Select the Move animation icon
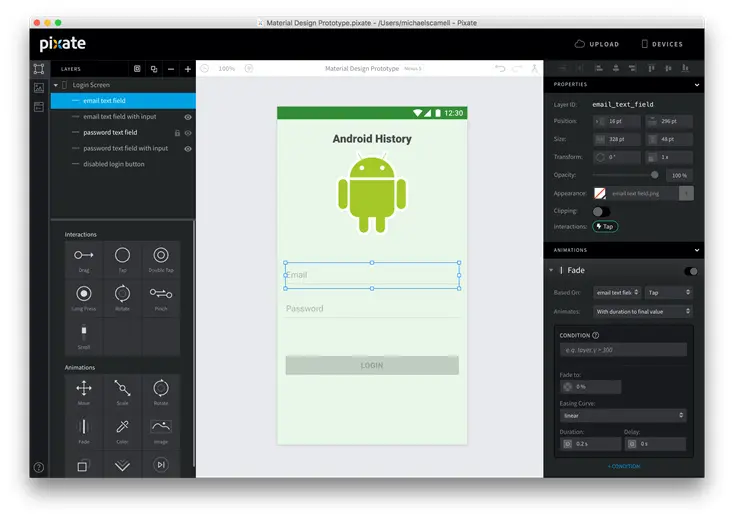 pyautogui.click(x=84, y=388)
